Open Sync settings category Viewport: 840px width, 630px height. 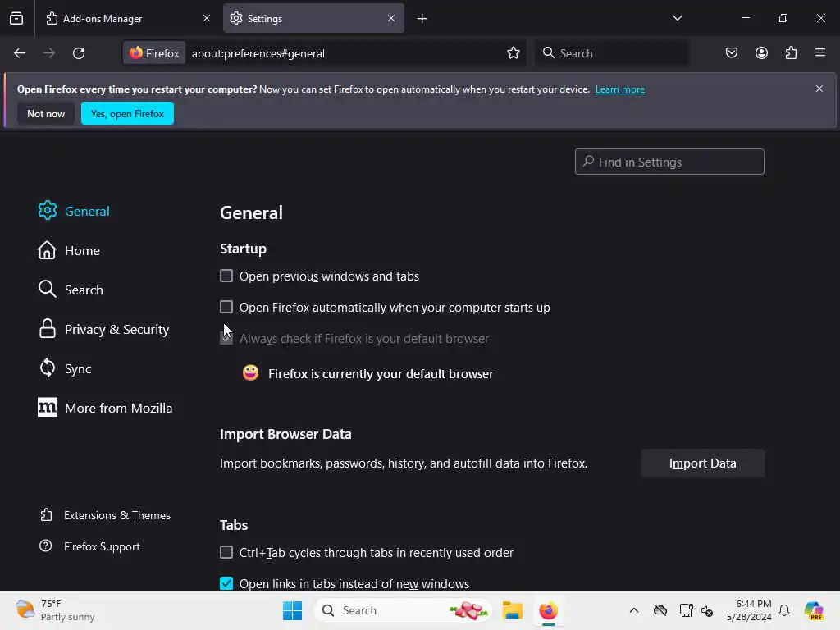(65, 368)
